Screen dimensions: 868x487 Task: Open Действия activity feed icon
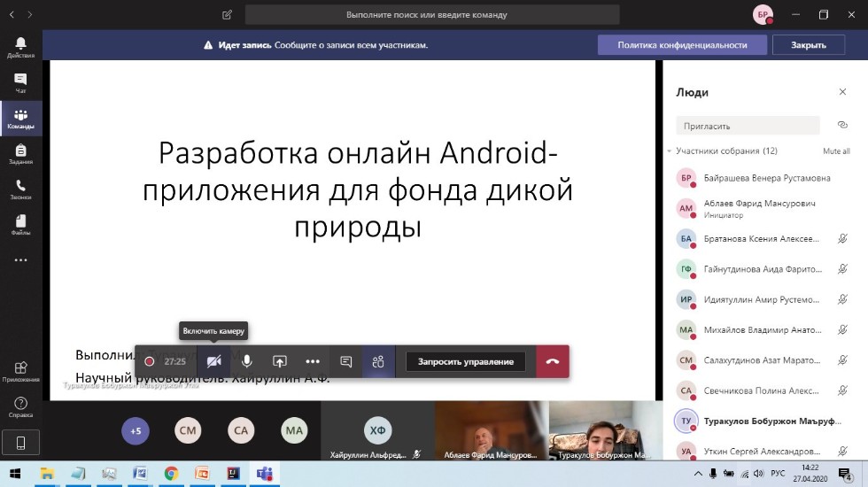(20, 47)
